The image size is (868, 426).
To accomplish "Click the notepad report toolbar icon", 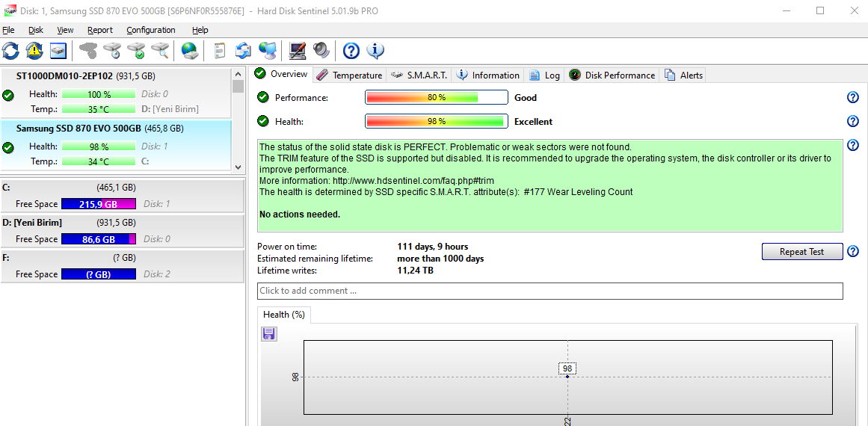I will [220, 51].
